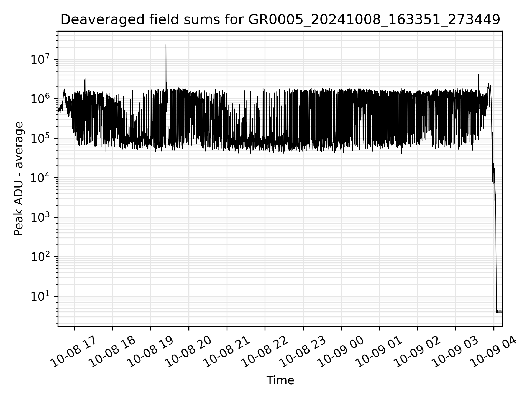The height and width of the screenshot is (399, 532).
Task: Click the x-axis tick label '10-08 23'
Action: point(303,351)
